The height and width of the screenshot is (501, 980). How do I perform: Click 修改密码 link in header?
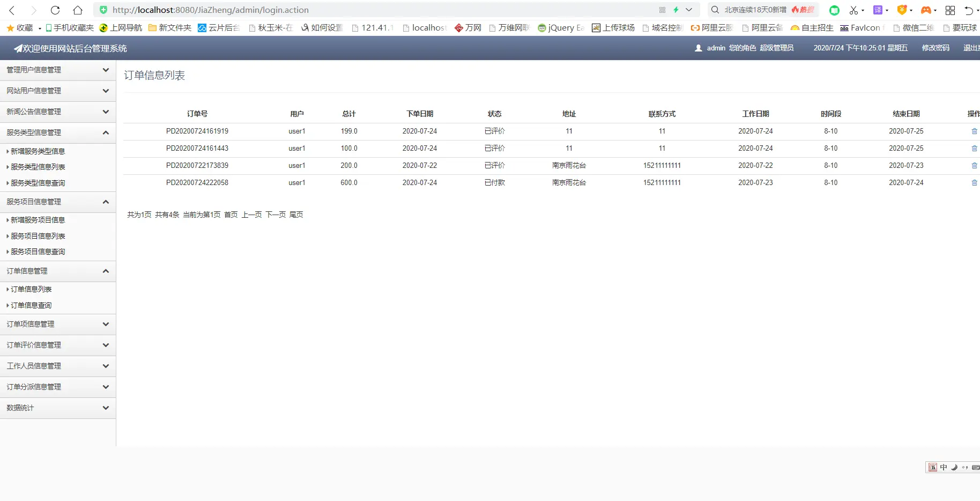click(x=936, y=48)
